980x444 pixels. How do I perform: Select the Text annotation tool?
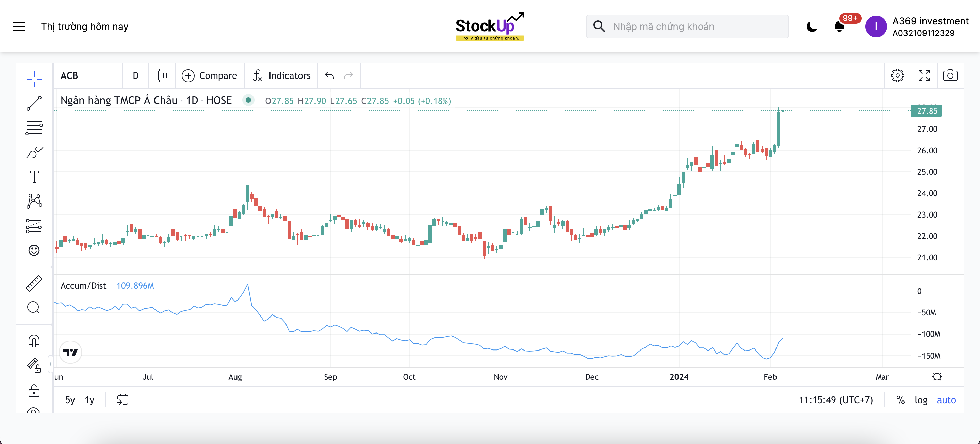point(34,177)
